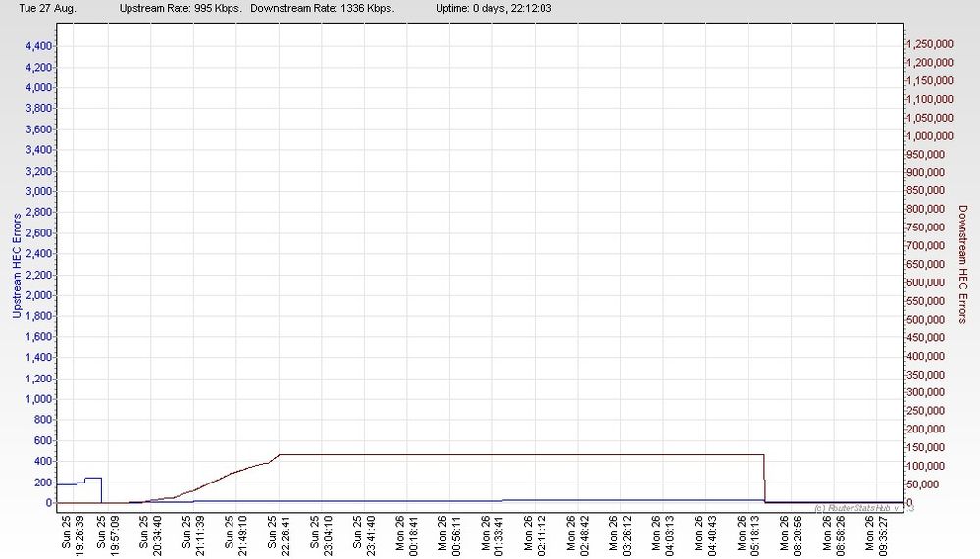The width and height of the screenshot is (980, 559).
Task: Click the 'Downstream HEC Errors' axis title
Action: tap(963, 264)
